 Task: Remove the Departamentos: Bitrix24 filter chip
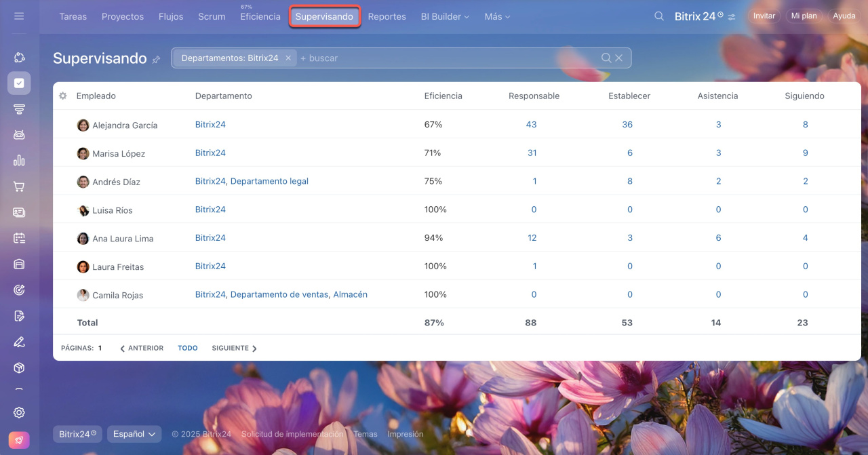288,58
